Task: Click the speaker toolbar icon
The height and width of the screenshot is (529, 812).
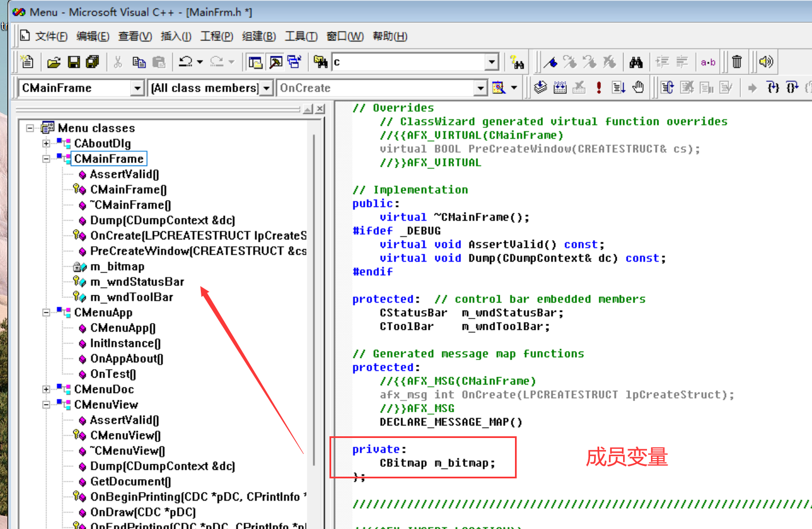Action: (x=766, y=61)
